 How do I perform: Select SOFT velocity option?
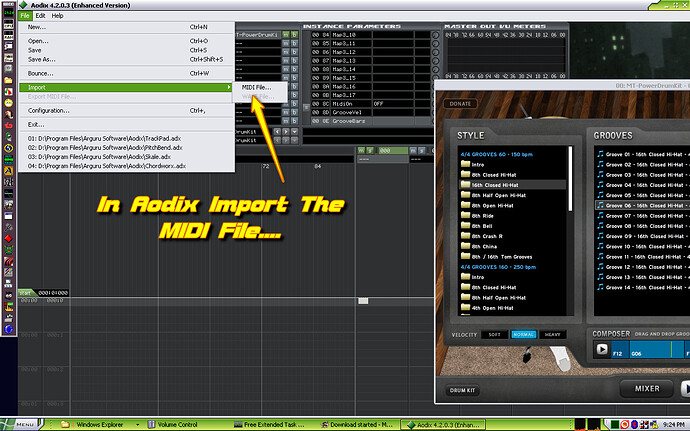pyautogui.click(x=496, y=334)
